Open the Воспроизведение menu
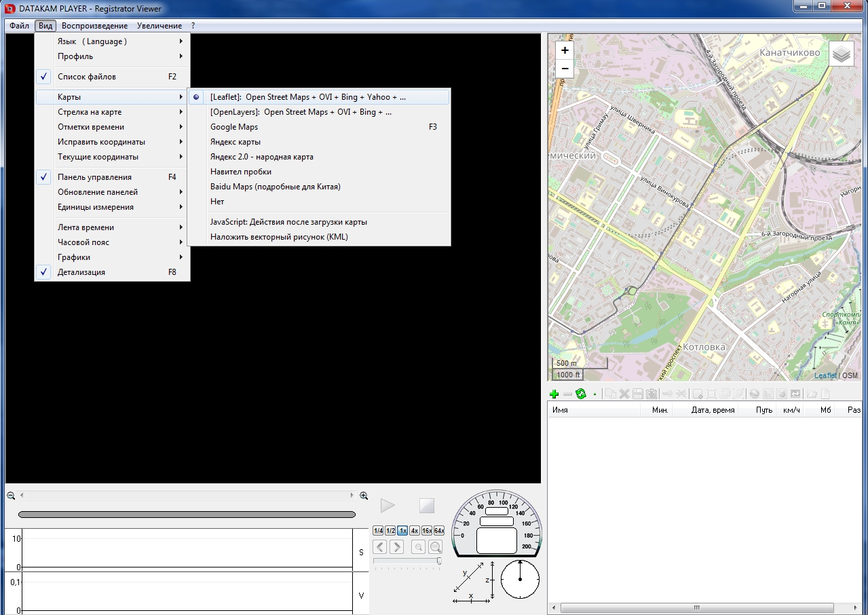 point(94,26)
